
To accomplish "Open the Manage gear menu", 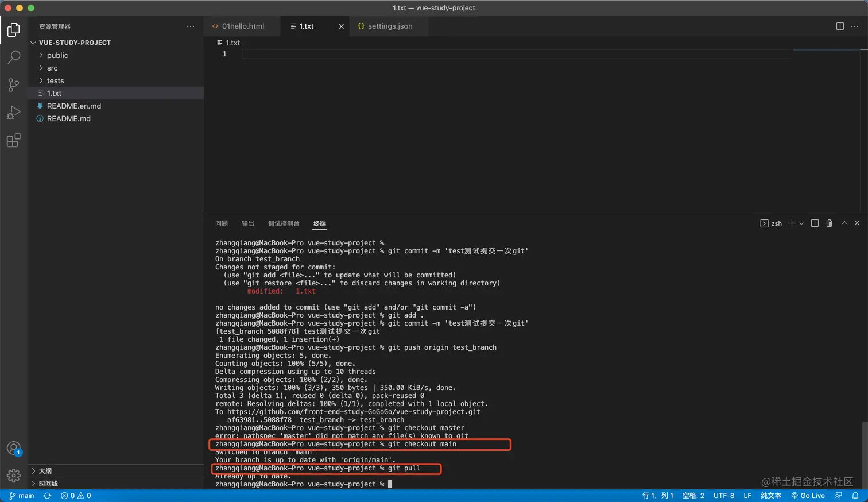I will [x=14, y=476].
